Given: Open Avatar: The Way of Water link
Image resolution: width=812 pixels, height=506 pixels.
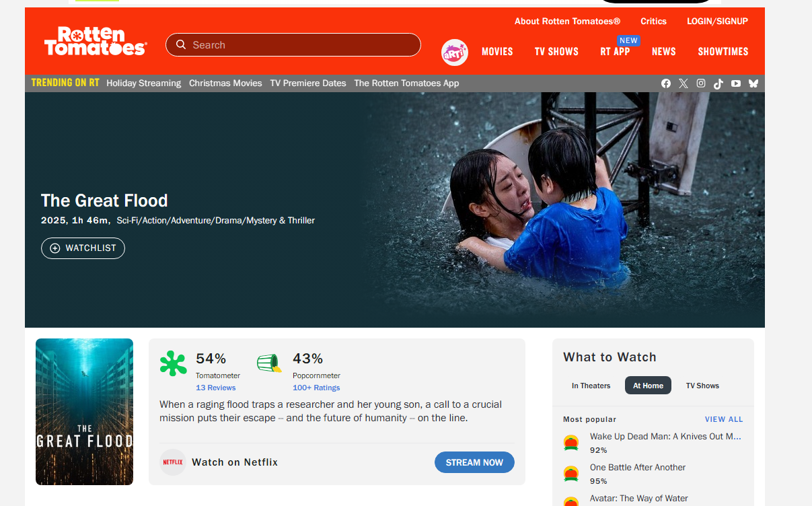Looking at the screenshot, I should pyautogui.click(x=639, y=499).
